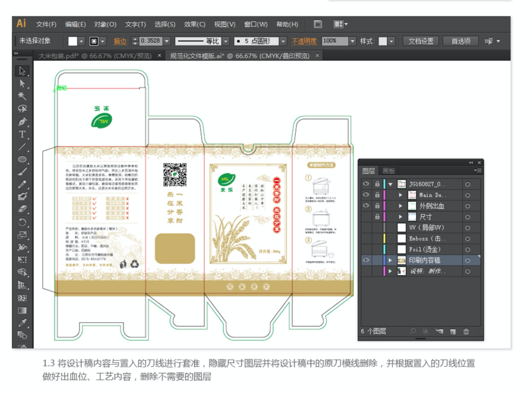532x394 pixels.
Task: Open the 5 点圆形 brush dropdown
Action: pos(283,41)
